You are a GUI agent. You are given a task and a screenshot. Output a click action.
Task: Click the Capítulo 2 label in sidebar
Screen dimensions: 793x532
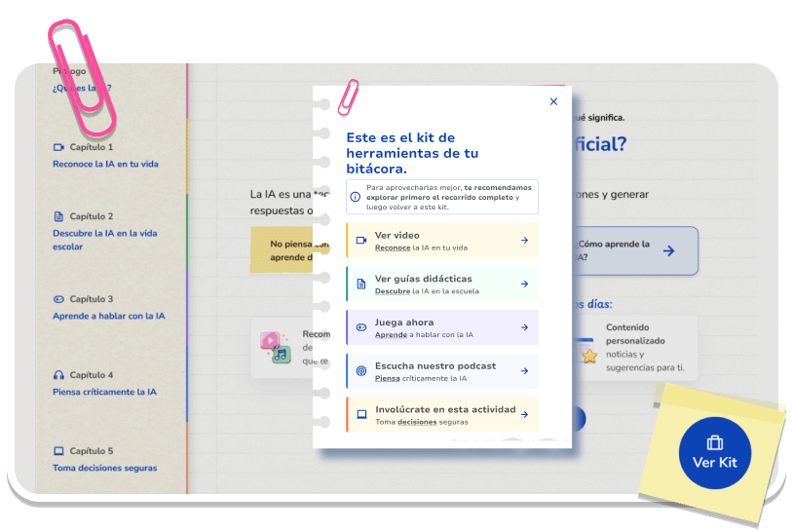pyautogui.click(x=91, y=216)
